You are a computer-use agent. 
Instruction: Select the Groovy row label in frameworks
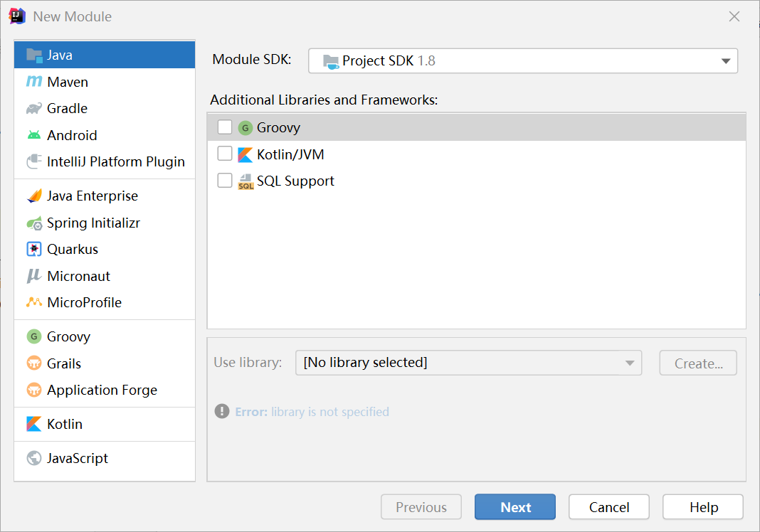[x=279, y=128]
